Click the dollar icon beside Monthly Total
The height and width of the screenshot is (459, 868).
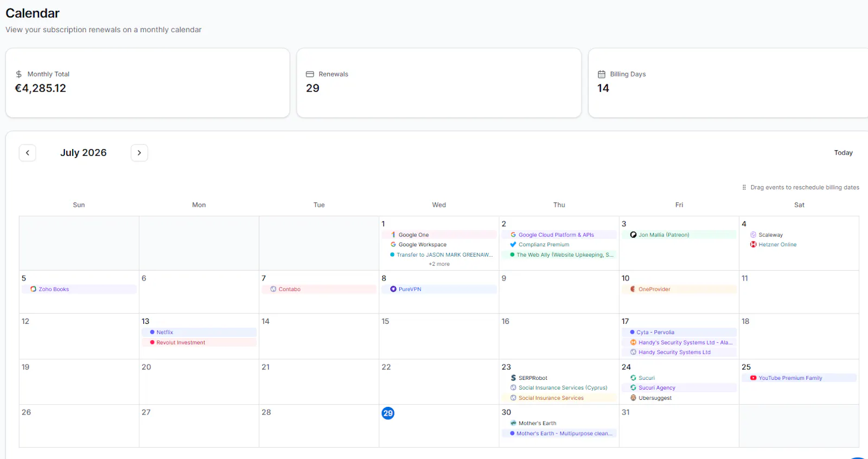(x=19, y=74)
